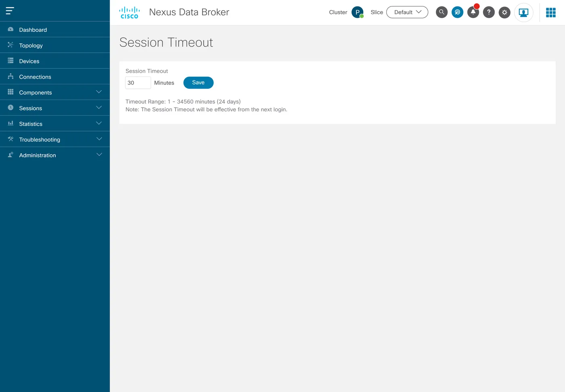The width and height of the screenshot is (565, 392).
Task: Expand the Components chevron
Action: click(x=99, y=92)
